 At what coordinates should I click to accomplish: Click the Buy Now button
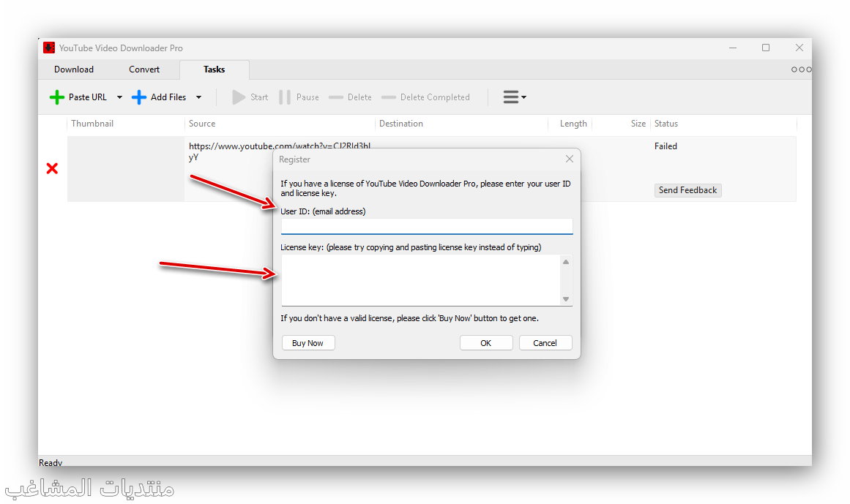coord(308,343)
